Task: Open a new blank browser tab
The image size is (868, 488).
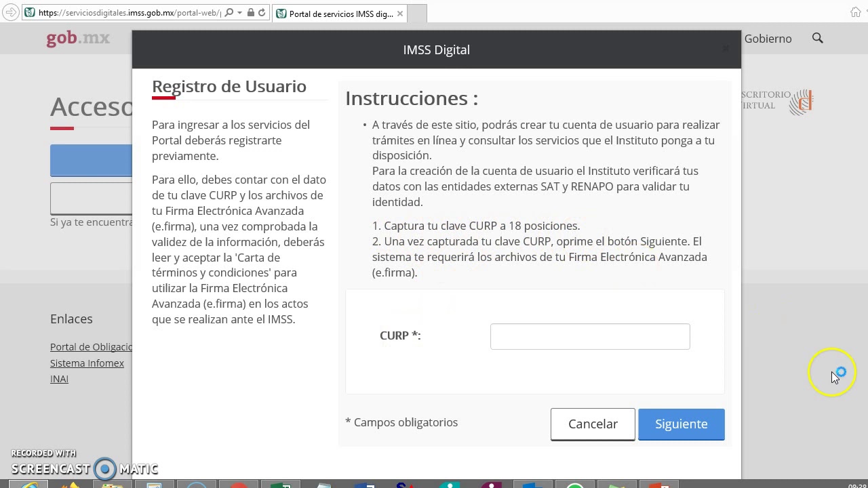Action: 418,14
